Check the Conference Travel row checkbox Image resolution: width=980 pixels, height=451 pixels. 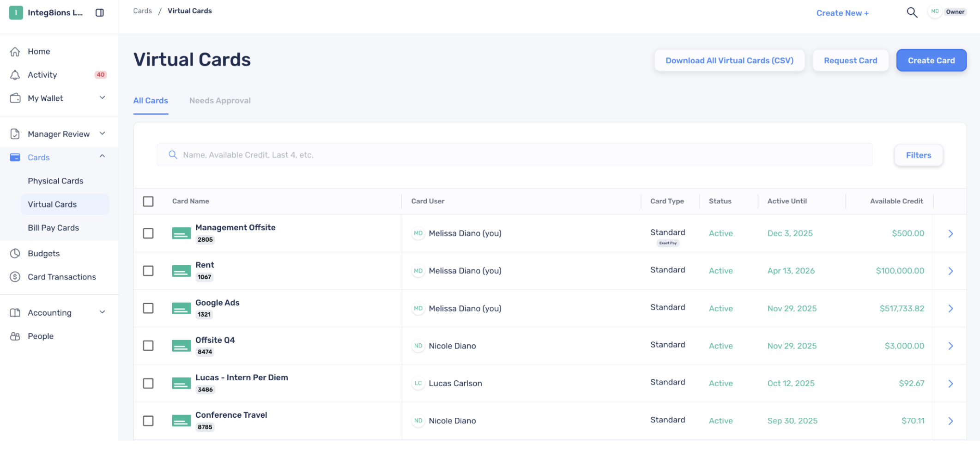pyautogui.click(x=148, y=421)
